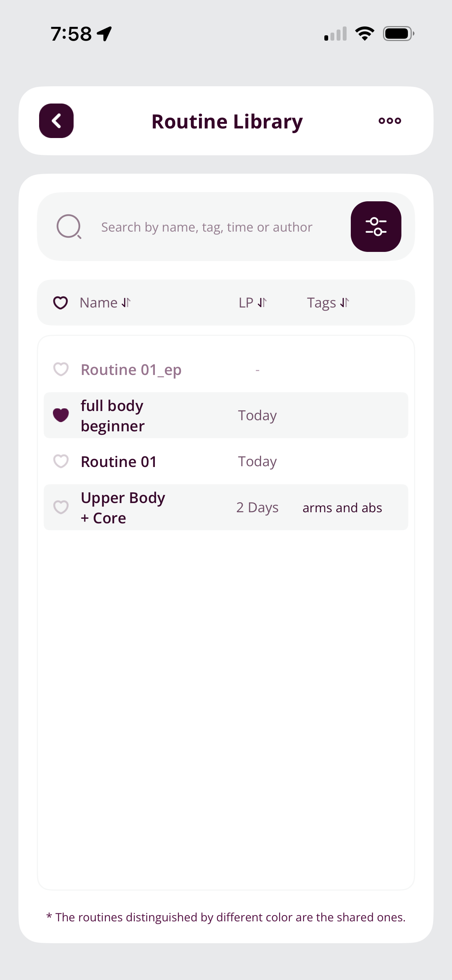Open the shared Routine 01_ep entry
452x980 pixels.
[226, 370]
